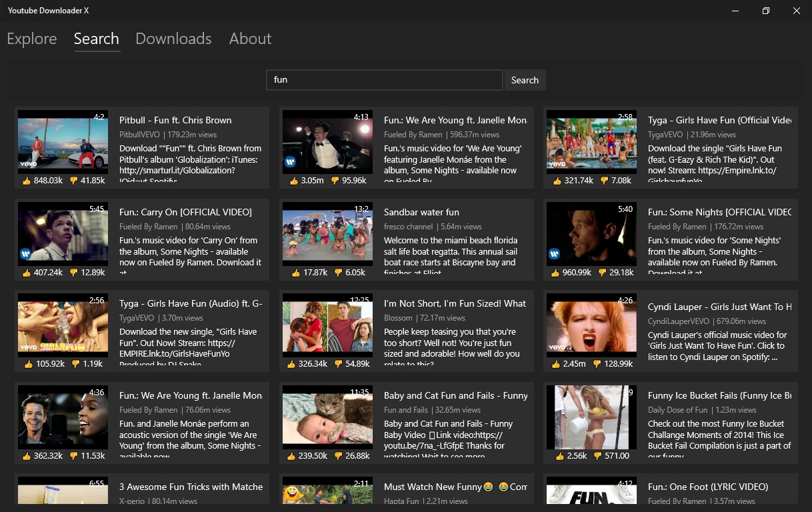Click the Tyga Girls Have Fun (Audio) thumbnail

pos(63,325)
